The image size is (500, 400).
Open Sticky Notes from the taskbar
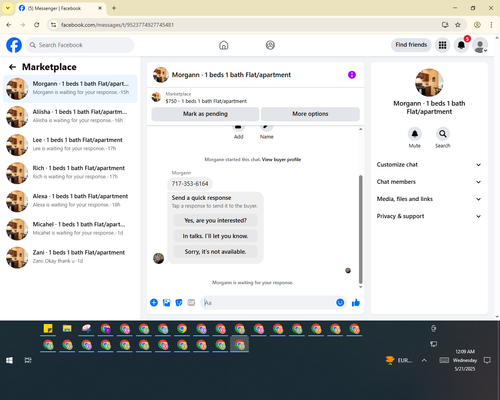(x=48, y=329)
